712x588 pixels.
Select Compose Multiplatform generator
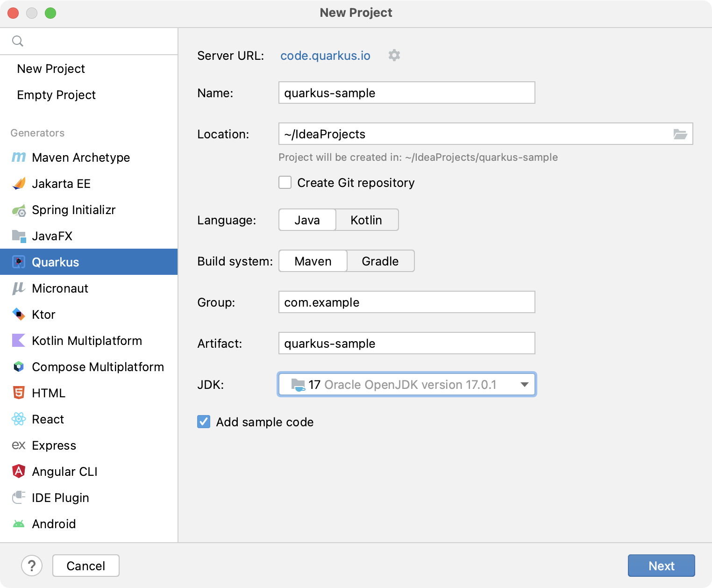[x=89, y=367]
